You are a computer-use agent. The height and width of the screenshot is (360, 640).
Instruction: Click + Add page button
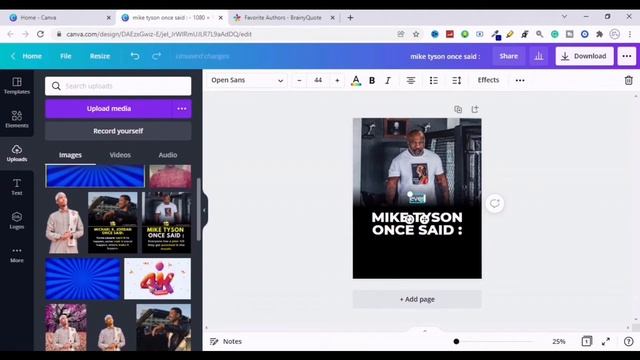(x=417, y=299)
